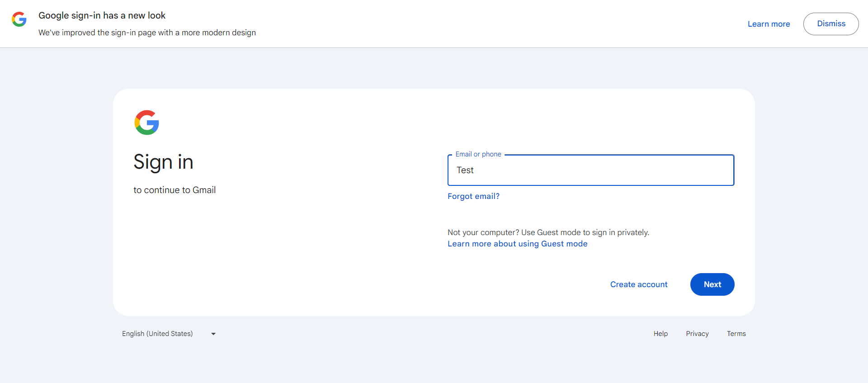Viewport: 868px width, 383px height.
Task: Click the floating "Email or phone" label
Action: click(478, 154)
